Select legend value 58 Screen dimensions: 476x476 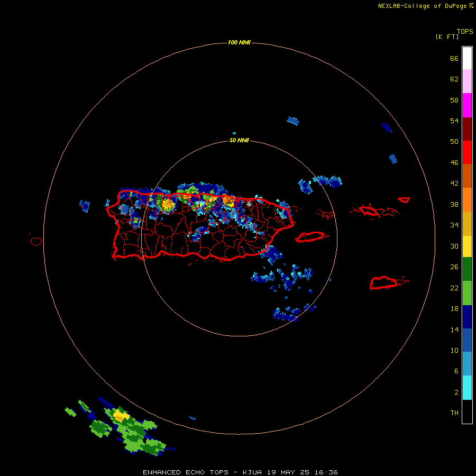[x=454, y=100]
